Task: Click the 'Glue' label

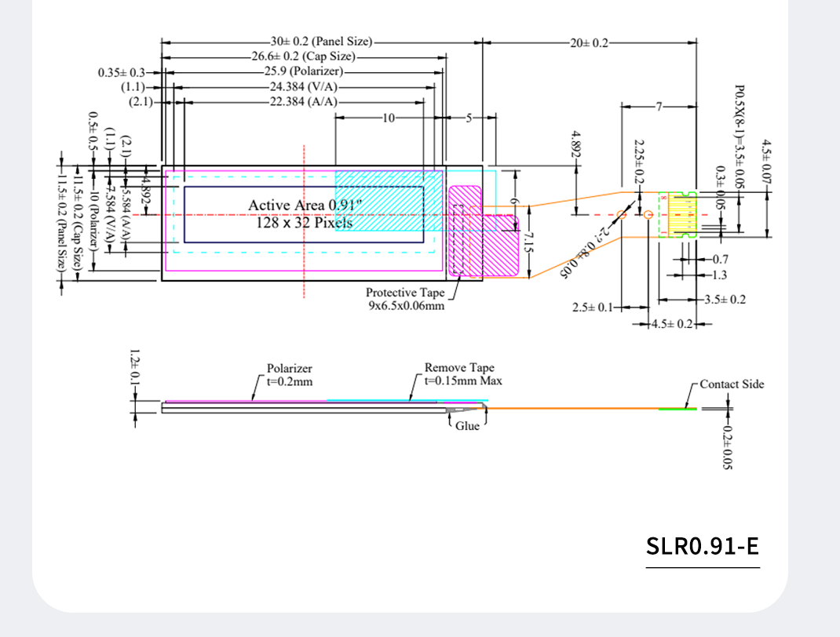Action: 467,426
